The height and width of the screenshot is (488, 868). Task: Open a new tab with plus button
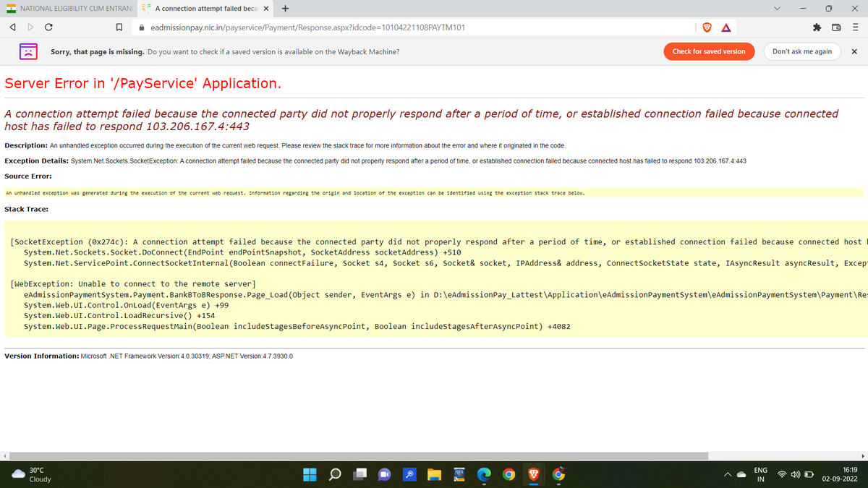[286, 9]
